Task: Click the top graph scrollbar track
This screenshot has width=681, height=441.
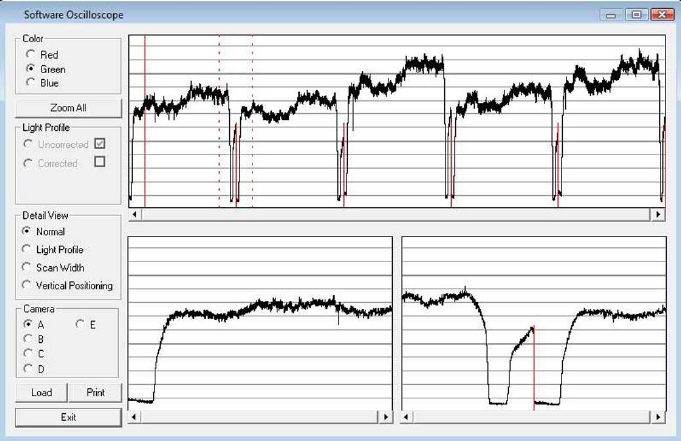Action: pyautogui.click(x=396, y=214)
